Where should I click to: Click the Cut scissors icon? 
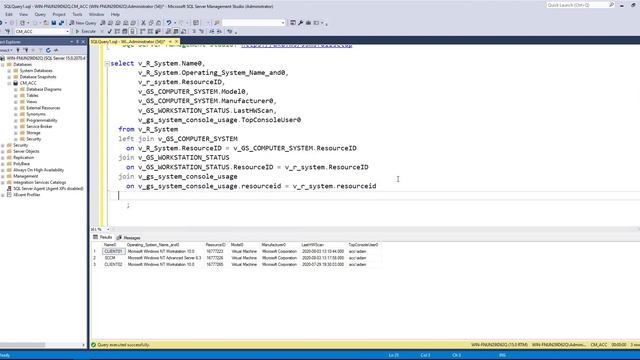click(143, 23)
